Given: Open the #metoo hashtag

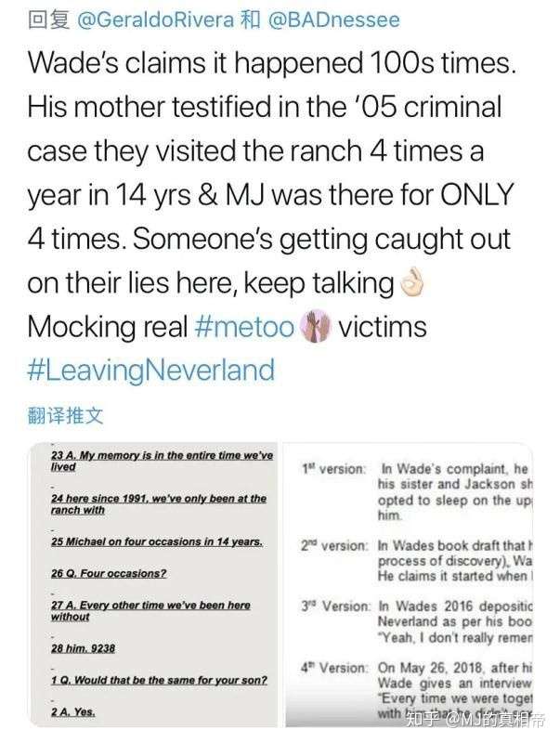Looking at the screenshot, I should pyautogui.click(x=244, y=327).
